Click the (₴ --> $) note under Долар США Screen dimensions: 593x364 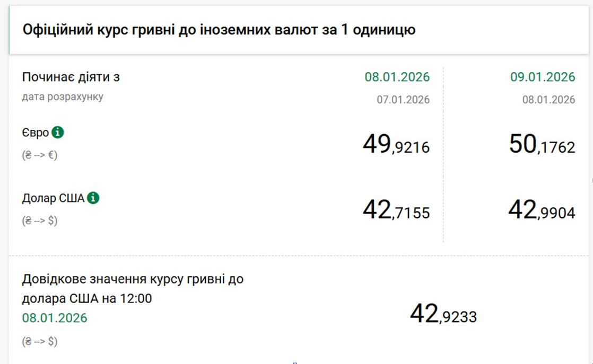pos(40,220)
